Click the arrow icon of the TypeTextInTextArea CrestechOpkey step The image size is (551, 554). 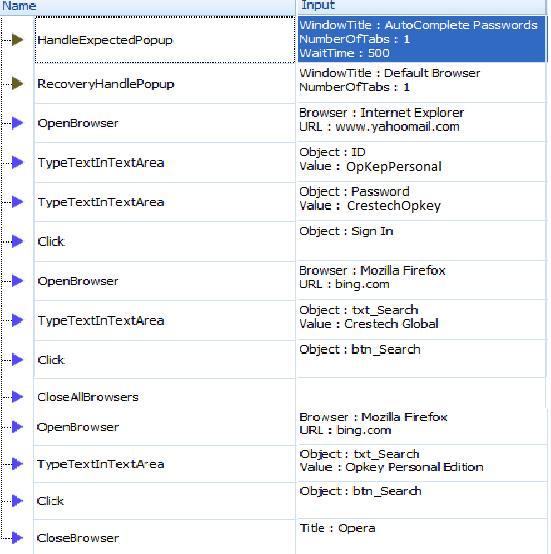pyautogui.click(x=17, y=202)
